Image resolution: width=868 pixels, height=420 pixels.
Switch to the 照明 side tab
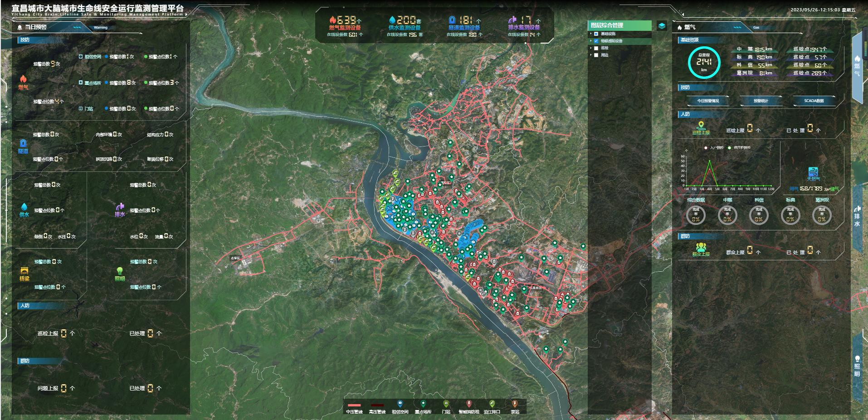coord(857,367)
